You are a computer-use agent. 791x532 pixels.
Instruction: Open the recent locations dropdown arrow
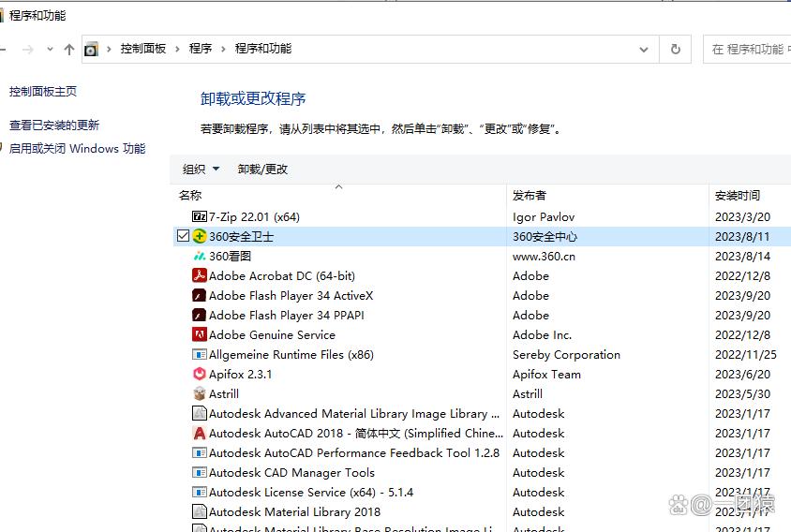tap(50, 49)
